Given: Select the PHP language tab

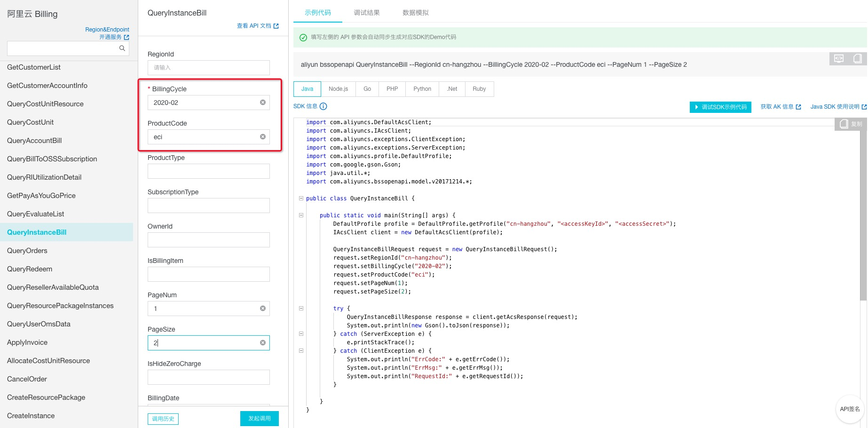Looking at the screenshot, I should (x=392, y=89).
